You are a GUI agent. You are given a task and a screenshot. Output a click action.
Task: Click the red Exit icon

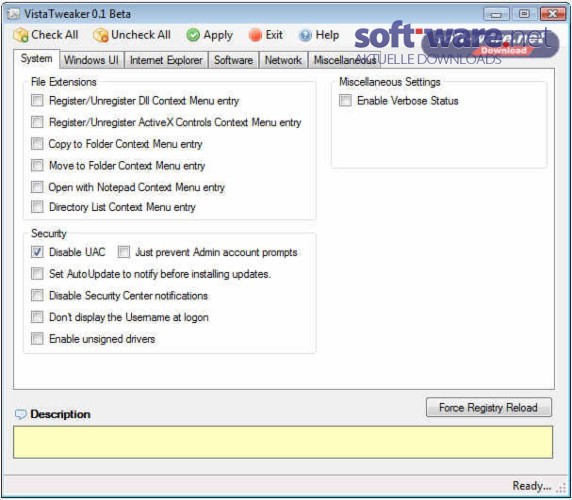[x=255, y=35]
